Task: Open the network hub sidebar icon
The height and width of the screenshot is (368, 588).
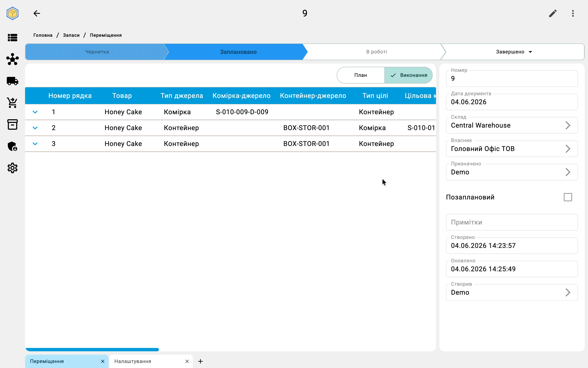Action: point(12,59)
